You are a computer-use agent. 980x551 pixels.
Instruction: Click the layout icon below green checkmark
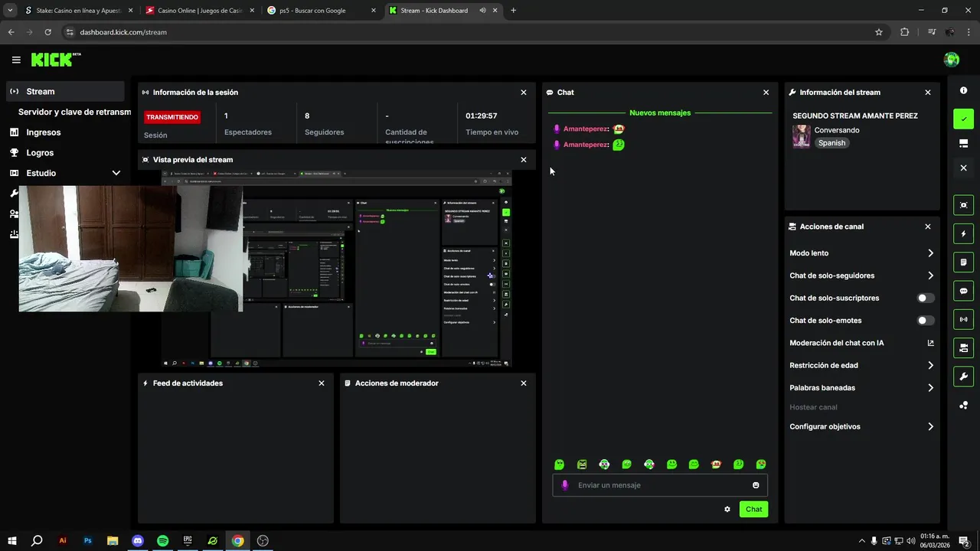[x=963, y=143]
